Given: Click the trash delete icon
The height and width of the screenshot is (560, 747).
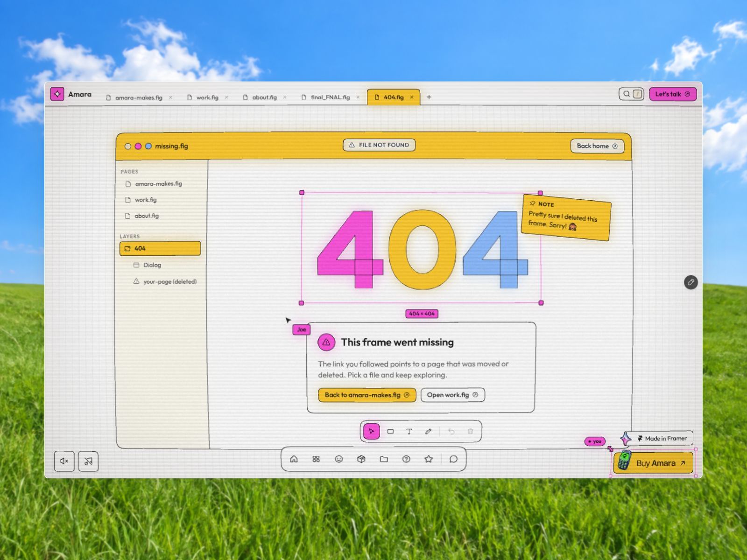Looking at the screenshot, I should coord(471,432).
